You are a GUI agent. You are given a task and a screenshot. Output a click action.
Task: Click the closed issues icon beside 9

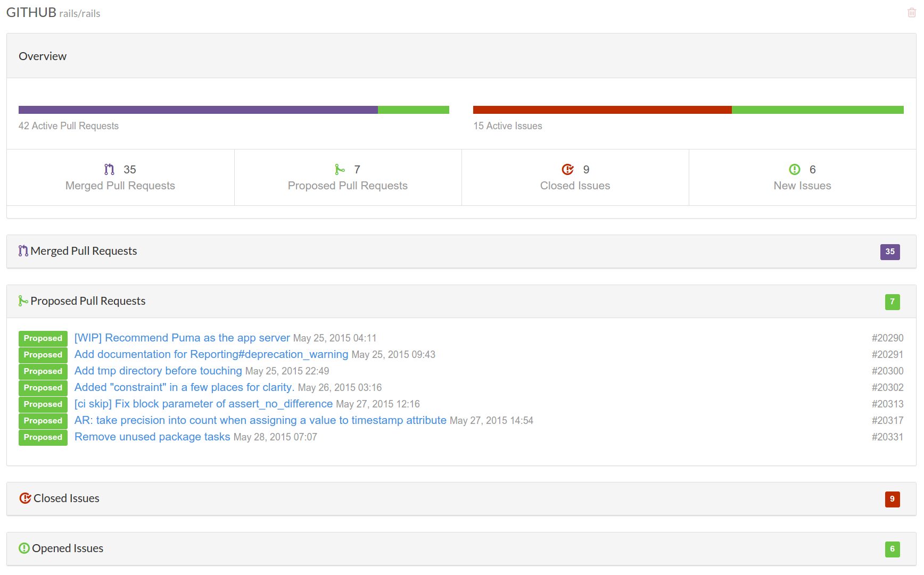click(x=568, y=169)
